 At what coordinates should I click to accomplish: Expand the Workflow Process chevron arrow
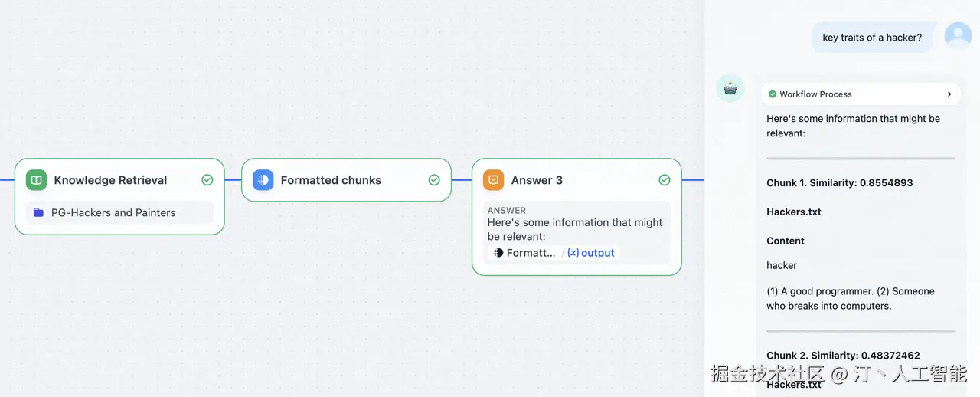(949, 94)
